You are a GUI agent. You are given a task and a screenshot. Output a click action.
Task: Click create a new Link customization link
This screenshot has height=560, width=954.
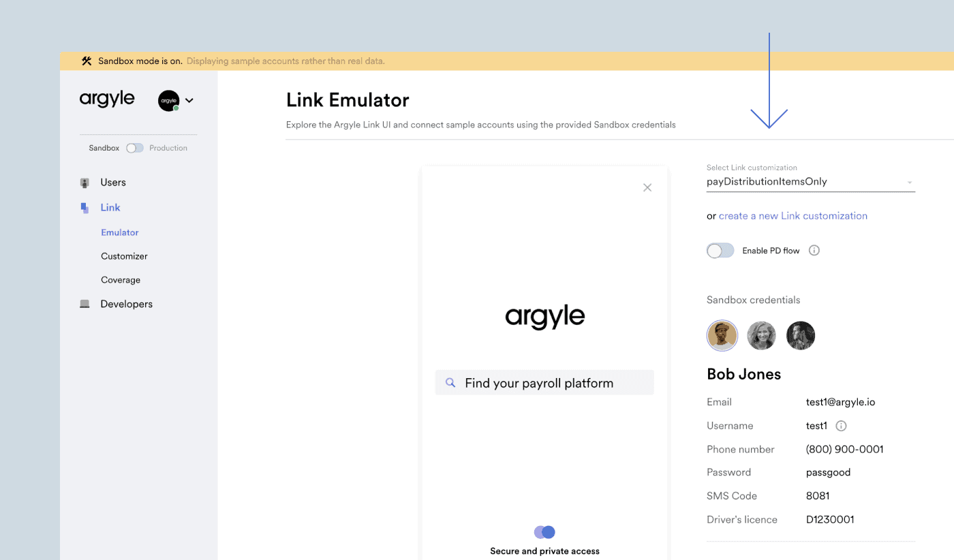pos(793,216)
